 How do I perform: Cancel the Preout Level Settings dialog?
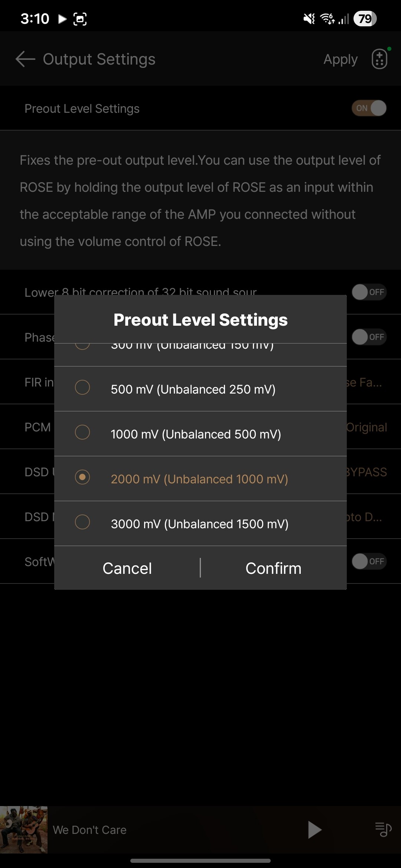[x=127, y=568]
